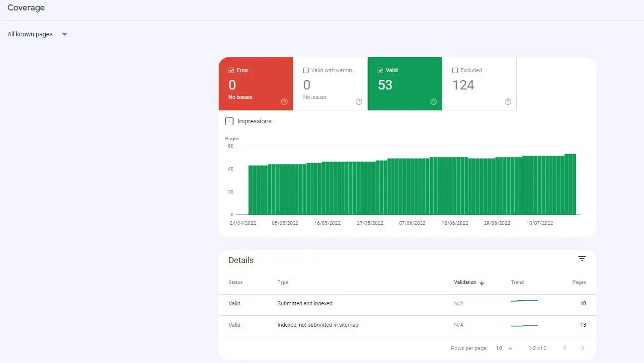Image resolution: width=644 pixels, height=363 pixels.
Task: Open the All known pages dropdown
Action: point(37,34)
